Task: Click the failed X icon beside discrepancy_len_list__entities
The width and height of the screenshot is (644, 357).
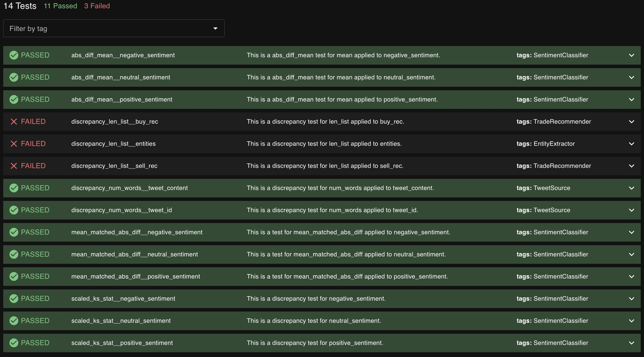Action: [x=14, y=144]
